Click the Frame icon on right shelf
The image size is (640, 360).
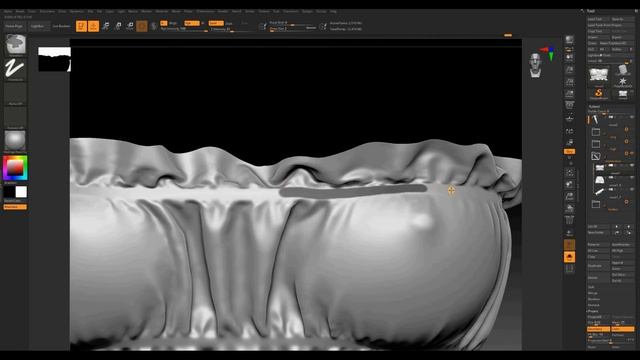point(569,173)
